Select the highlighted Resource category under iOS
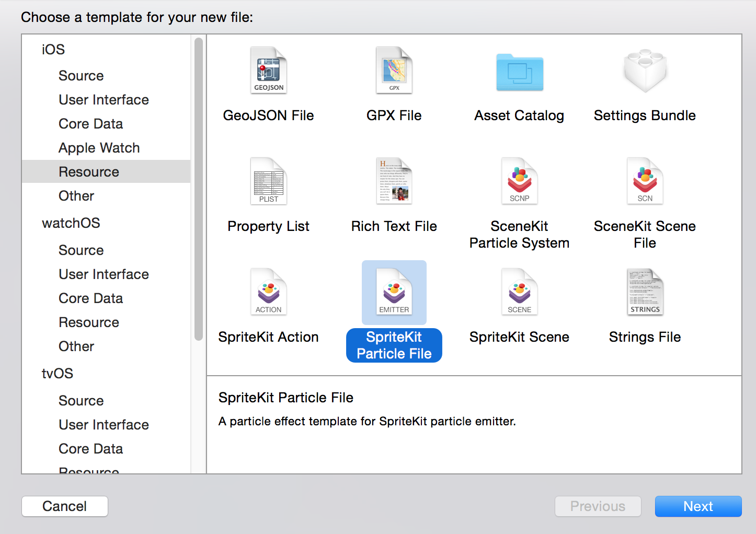Screen dimensions: 756x534 pos(106,171)
